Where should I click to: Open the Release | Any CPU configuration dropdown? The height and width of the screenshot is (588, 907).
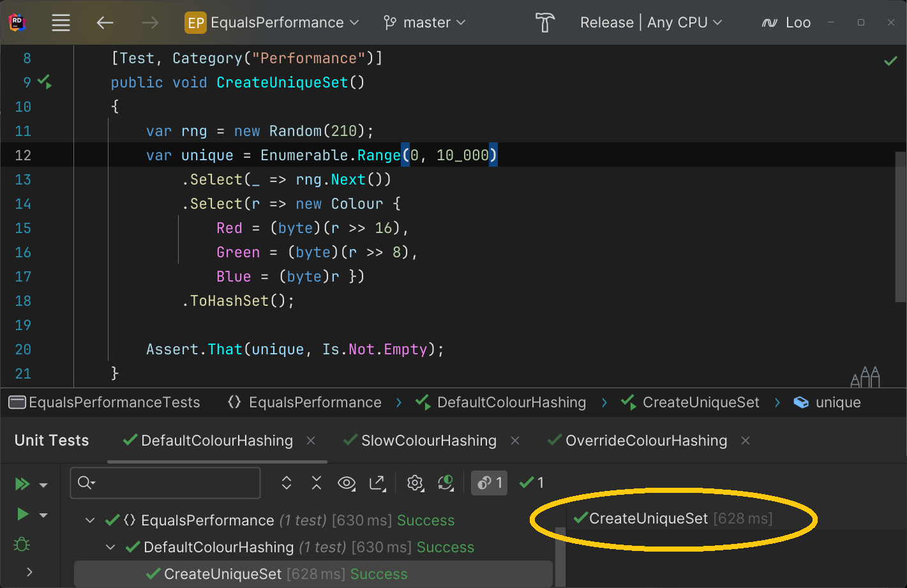coord(651,23)
